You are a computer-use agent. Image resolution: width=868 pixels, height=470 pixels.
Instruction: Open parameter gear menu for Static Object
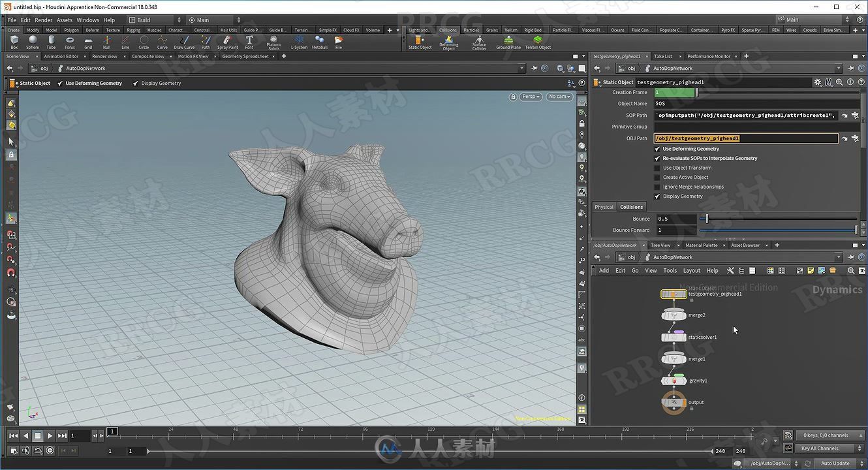[817, 82]
